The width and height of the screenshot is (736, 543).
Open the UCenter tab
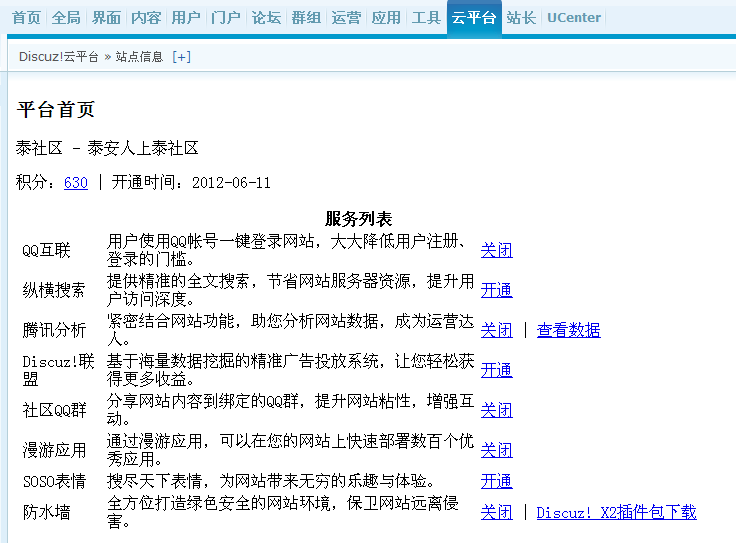[x=574, y=18]
